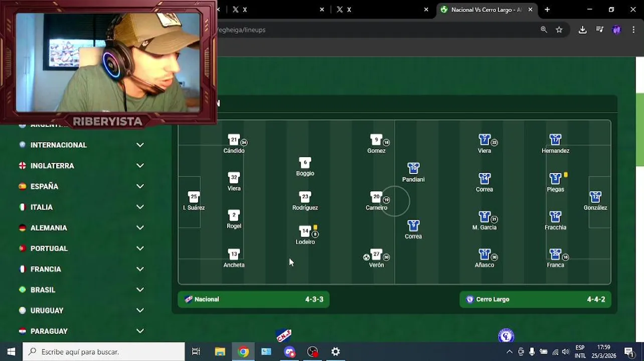Open File Explorer from the taskbar
This screenshot has width=644, height=361.
click(220, 351)
